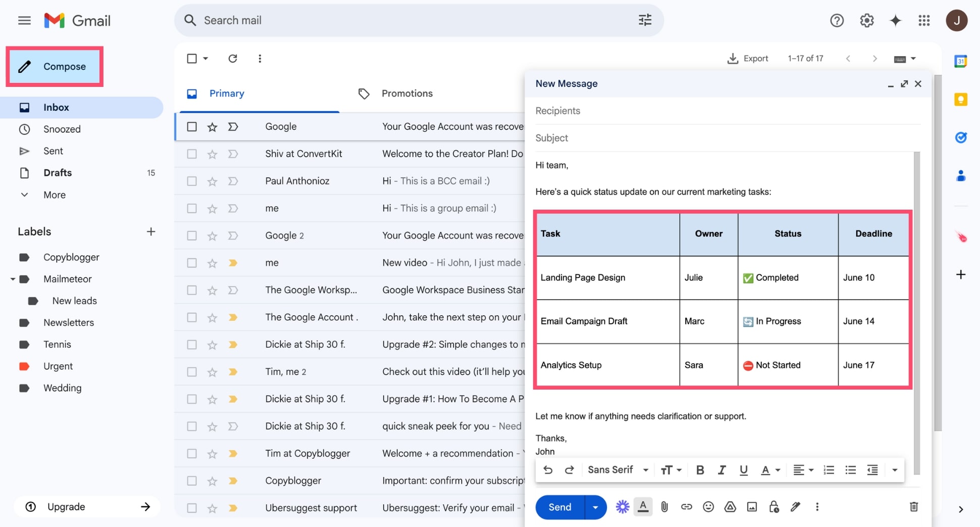This screenshot has height=527, width=980.
Task: Click the Upgrade link in the sidebar
Action: 87,507
